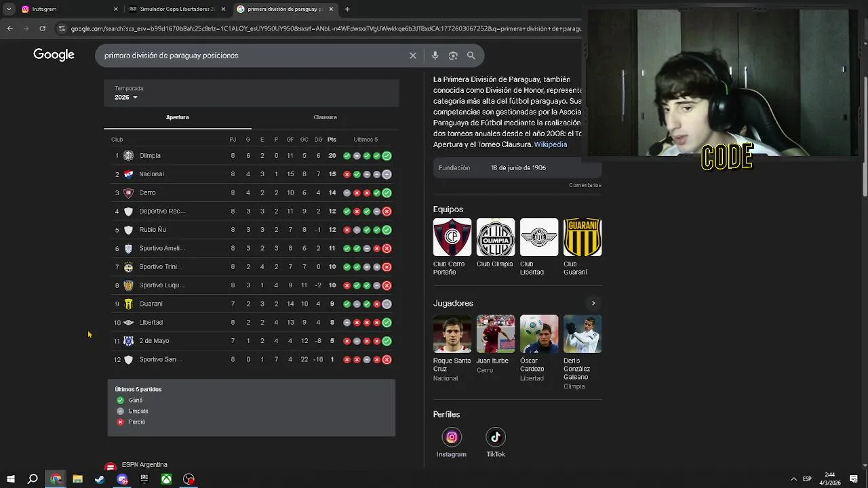Open Xbox app from taskbar

point(166,479)
